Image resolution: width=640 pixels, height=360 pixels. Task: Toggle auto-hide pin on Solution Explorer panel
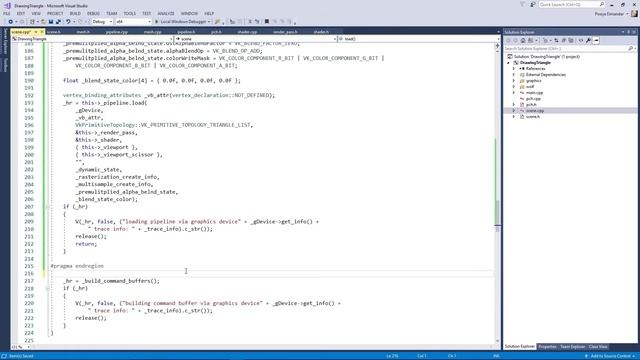coord(628,32)
